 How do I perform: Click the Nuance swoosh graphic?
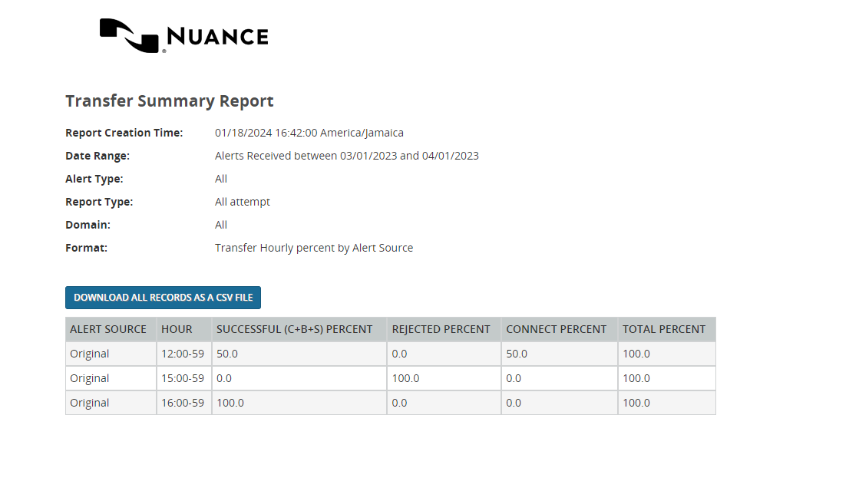pyautogui.click(x=127, y=35)
